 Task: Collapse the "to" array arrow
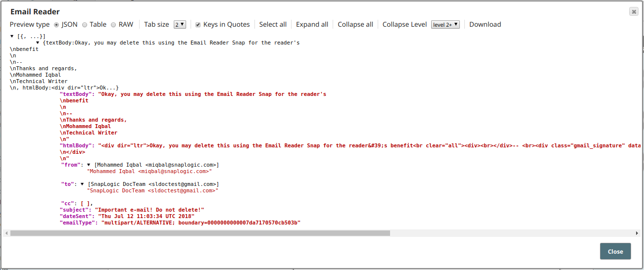pos(82,184)
